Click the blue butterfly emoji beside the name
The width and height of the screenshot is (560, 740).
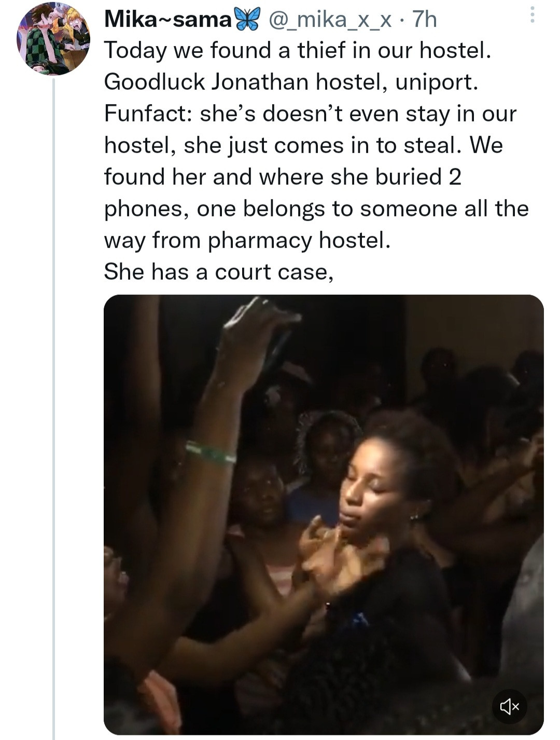(246, 20)
